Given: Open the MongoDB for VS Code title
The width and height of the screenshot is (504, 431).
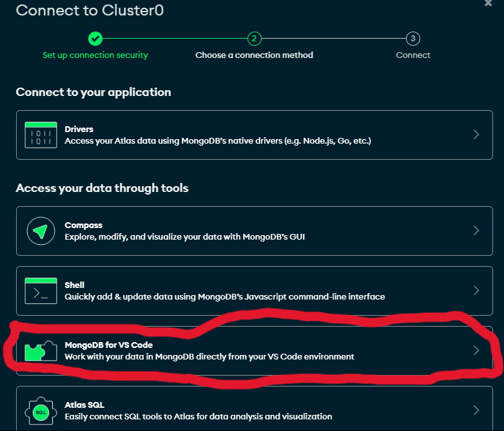Looking at the screenshot, I should 109,345.
